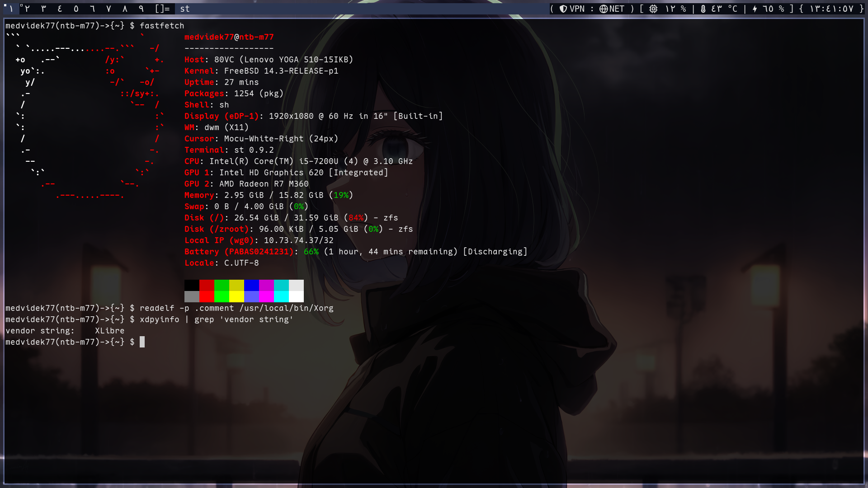The width and height of the screenshot is (868, 488).
Task: Click the red color block in palette
Action: pos(207,285)
